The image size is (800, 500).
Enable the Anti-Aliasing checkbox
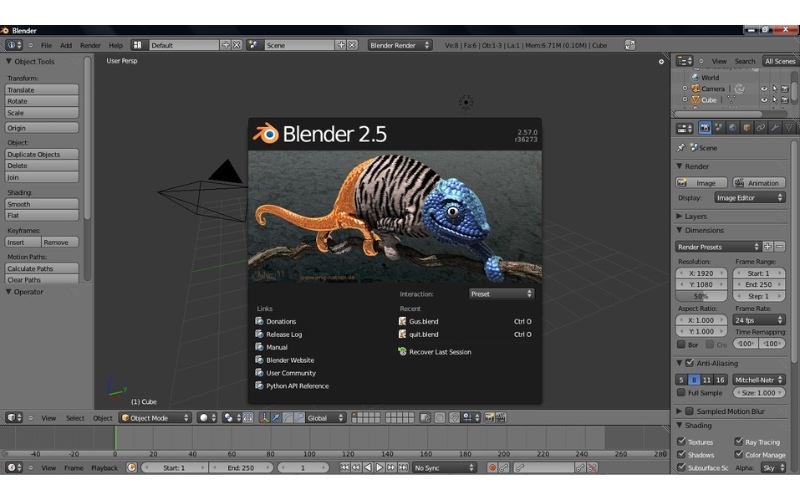click(x=689, y=363)
